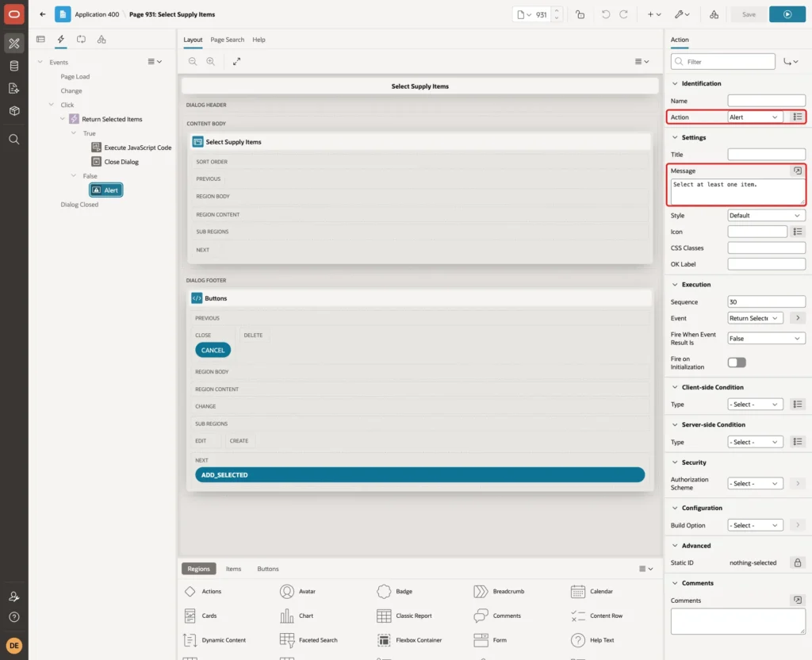Click the Search magnifier in left sidebar

coord(14,140)
